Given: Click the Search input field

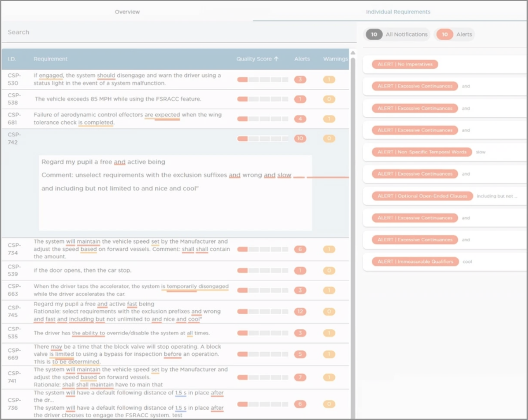Looking at the screenshot, I should (179, 32).
